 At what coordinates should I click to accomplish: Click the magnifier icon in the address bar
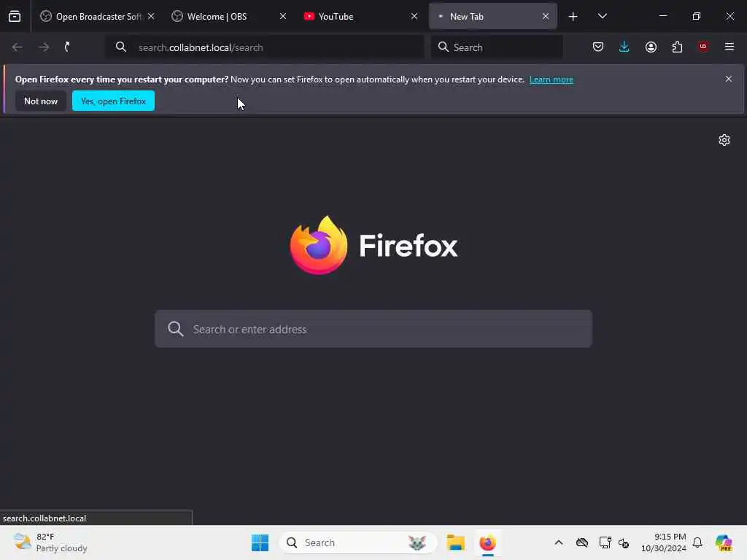(x=121, y=47)
